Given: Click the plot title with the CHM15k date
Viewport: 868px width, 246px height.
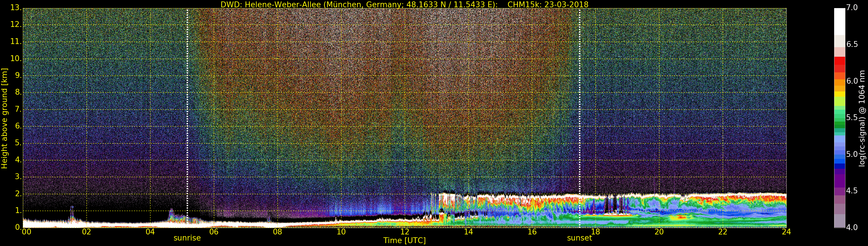Looking at the screenshot, I should [404, 4].
